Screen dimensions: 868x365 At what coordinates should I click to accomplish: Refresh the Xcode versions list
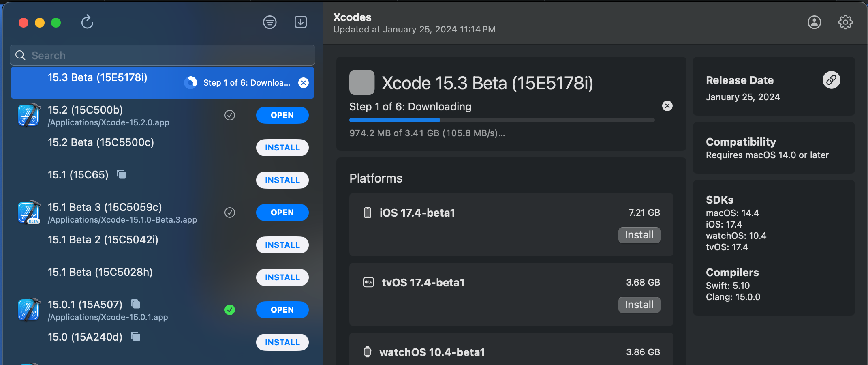point(87,22)
